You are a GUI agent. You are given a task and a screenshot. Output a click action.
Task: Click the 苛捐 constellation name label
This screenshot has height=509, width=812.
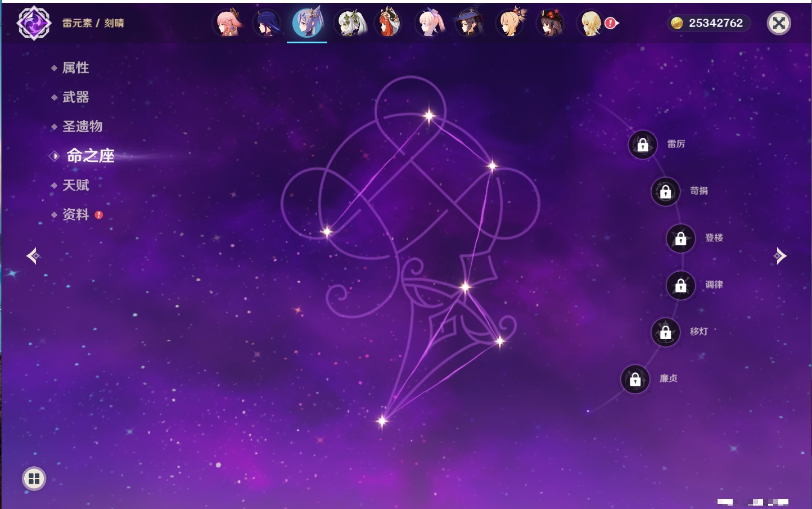pos(699,191)
